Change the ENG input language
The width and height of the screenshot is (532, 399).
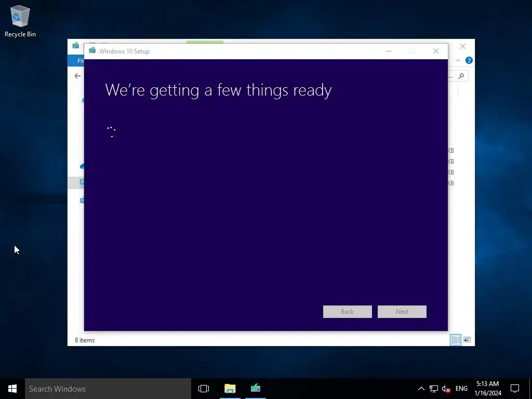tap(461, 389)
